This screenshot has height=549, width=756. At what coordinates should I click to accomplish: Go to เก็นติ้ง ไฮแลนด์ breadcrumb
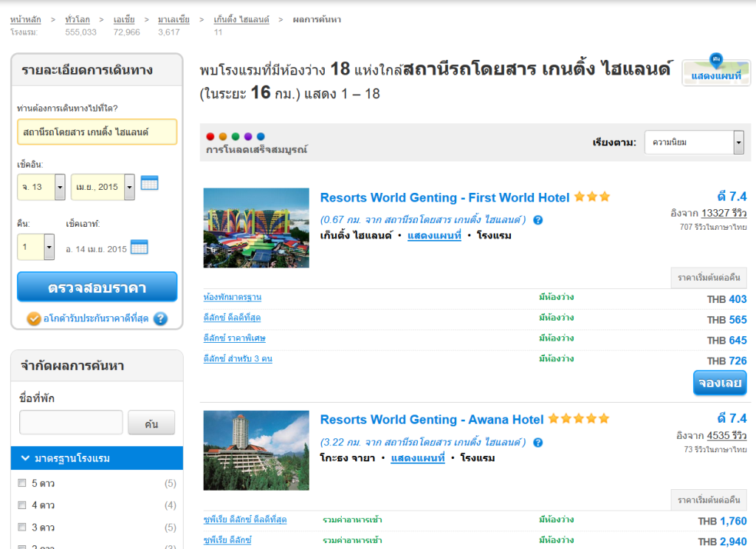[x=241, y=19]
